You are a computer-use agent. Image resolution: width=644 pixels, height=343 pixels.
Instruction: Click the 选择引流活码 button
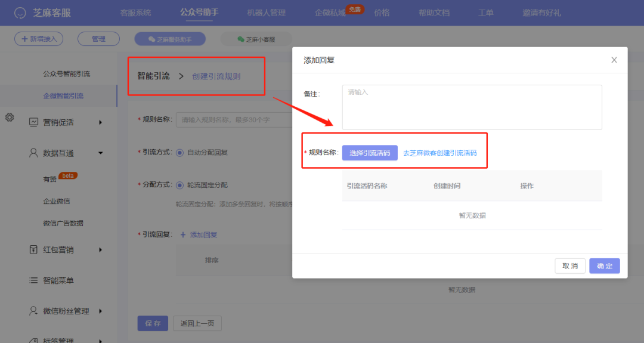[x=370, y=153]
